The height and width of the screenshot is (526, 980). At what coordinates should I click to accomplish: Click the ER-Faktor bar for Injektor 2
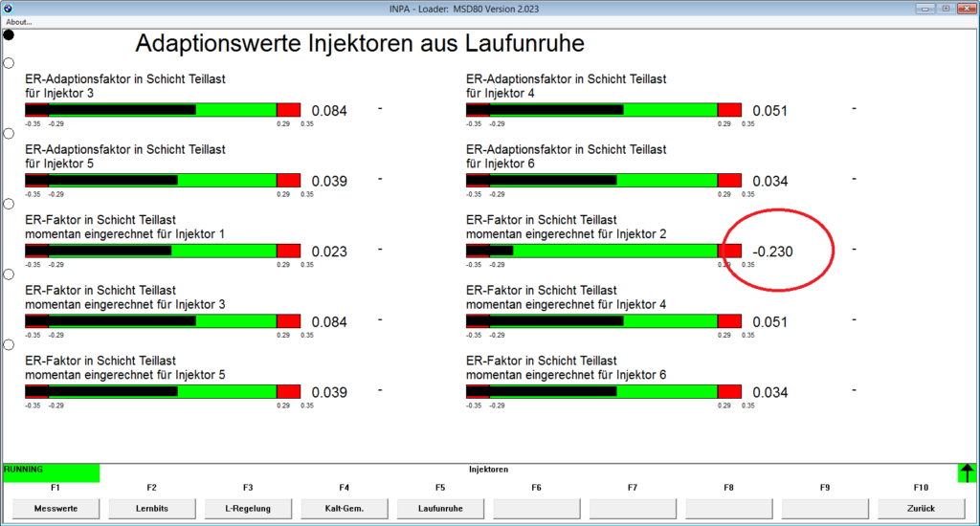pos(603,251)
